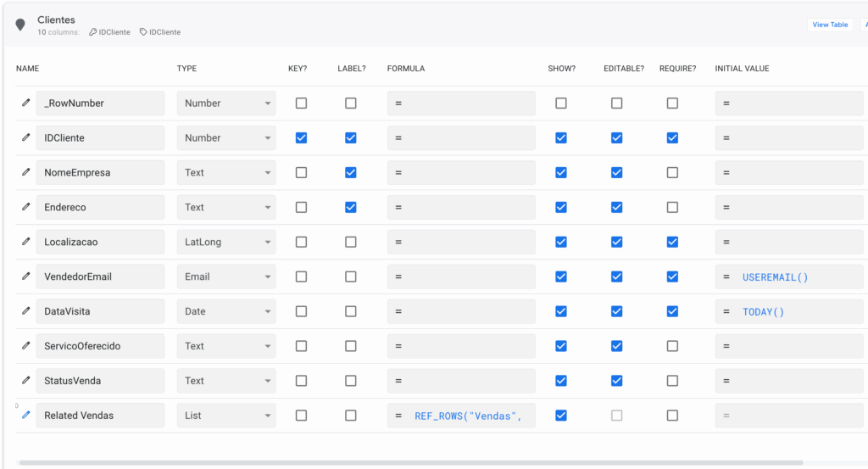868x469 pixels.
Task: Toggle LABEL checkbox for Endereco
Action: coord(351,207)
